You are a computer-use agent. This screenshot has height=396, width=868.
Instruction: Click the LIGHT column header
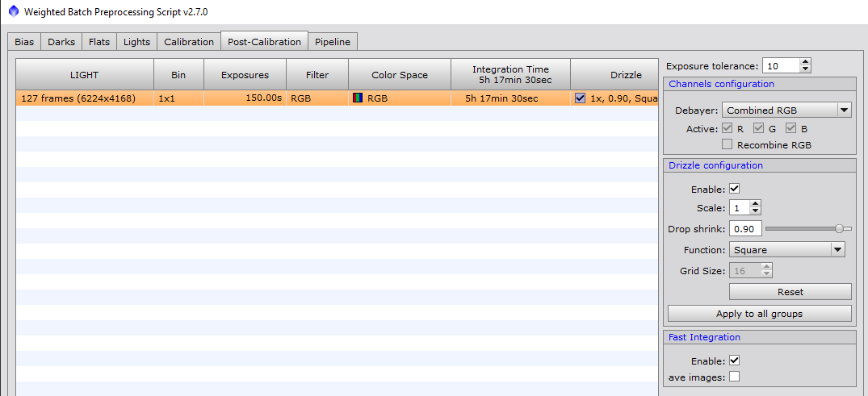click(85, 75)
